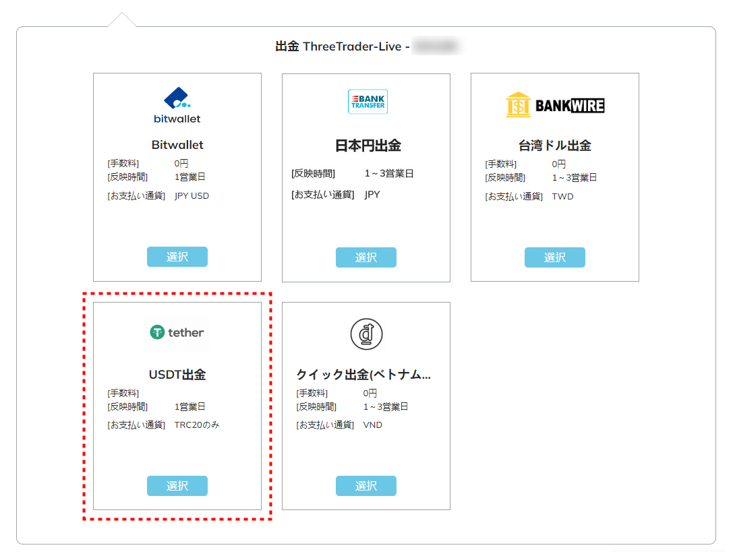Click the bitwallet logo icon
Image resolution: width=733 pixels, height=560 pixels.
pos(177,106)
